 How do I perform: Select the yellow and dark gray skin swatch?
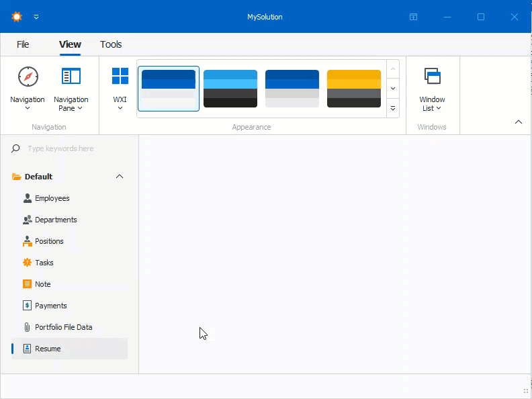354,89
